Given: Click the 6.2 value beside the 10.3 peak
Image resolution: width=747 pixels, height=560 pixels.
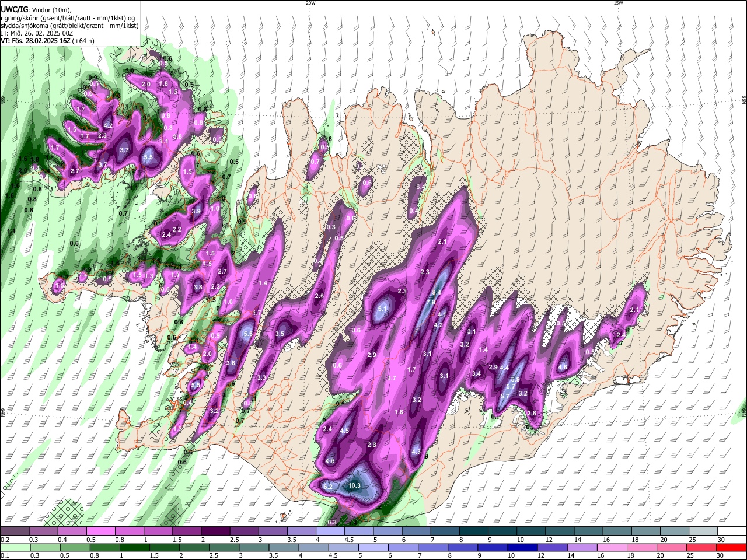Looking at the screenshot, I should tap(327, 487).
